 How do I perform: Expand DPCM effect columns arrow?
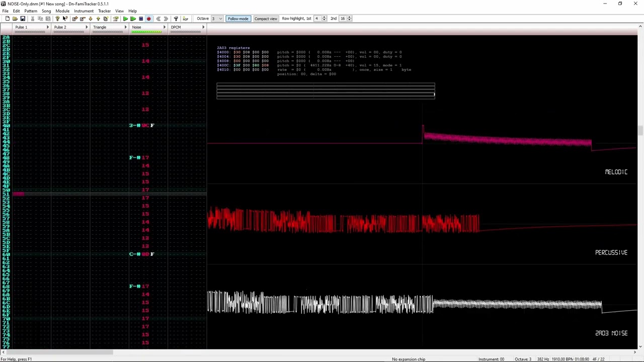point(203,27)
